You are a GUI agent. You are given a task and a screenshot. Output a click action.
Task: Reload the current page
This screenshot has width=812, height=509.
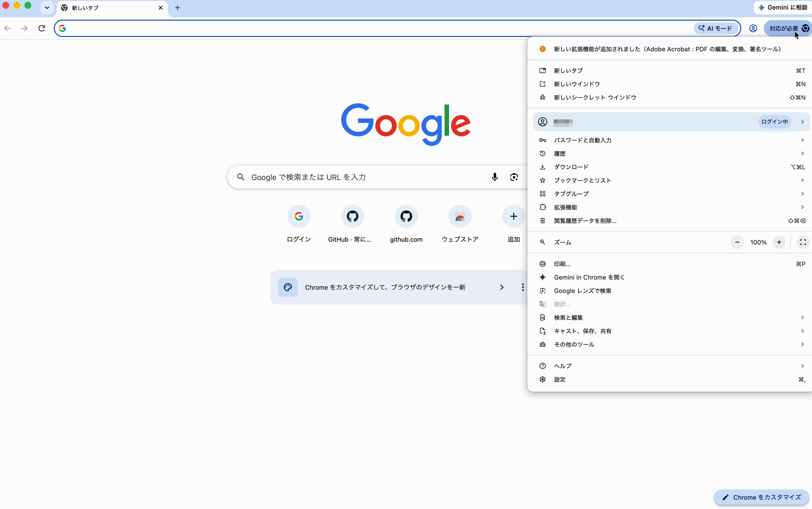tap(42, 28)
